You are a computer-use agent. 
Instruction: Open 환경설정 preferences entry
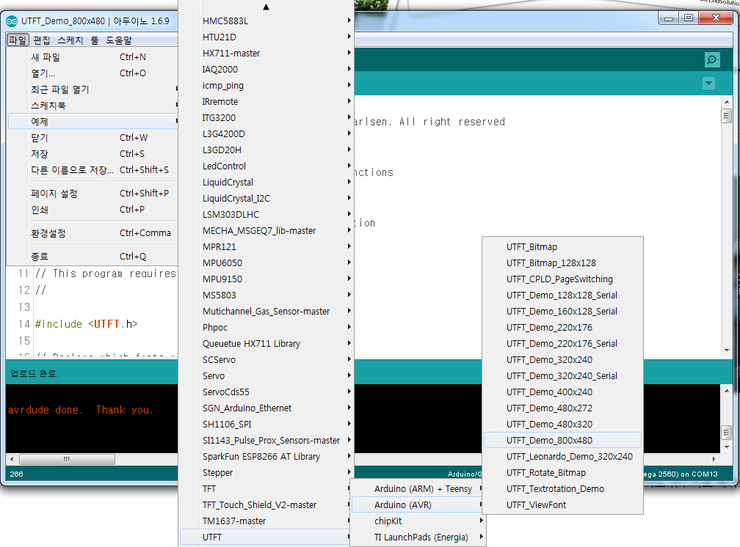(93, 233)
